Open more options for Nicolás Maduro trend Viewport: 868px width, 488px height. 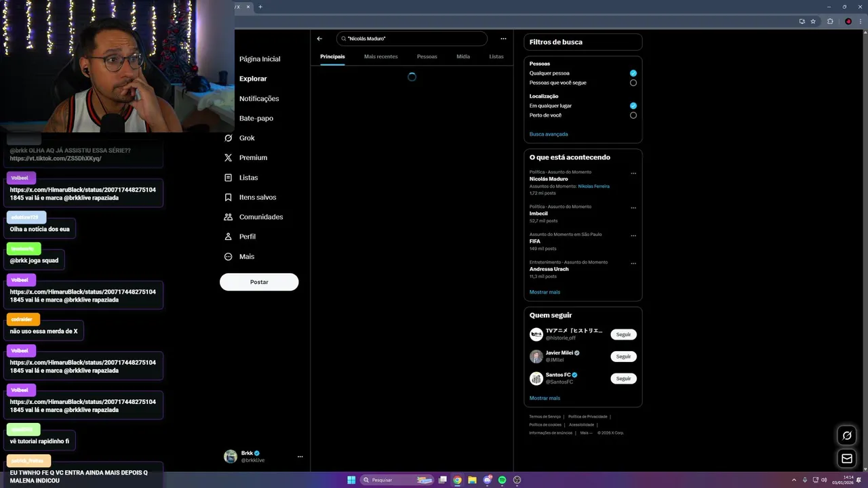tap(633, 174)
